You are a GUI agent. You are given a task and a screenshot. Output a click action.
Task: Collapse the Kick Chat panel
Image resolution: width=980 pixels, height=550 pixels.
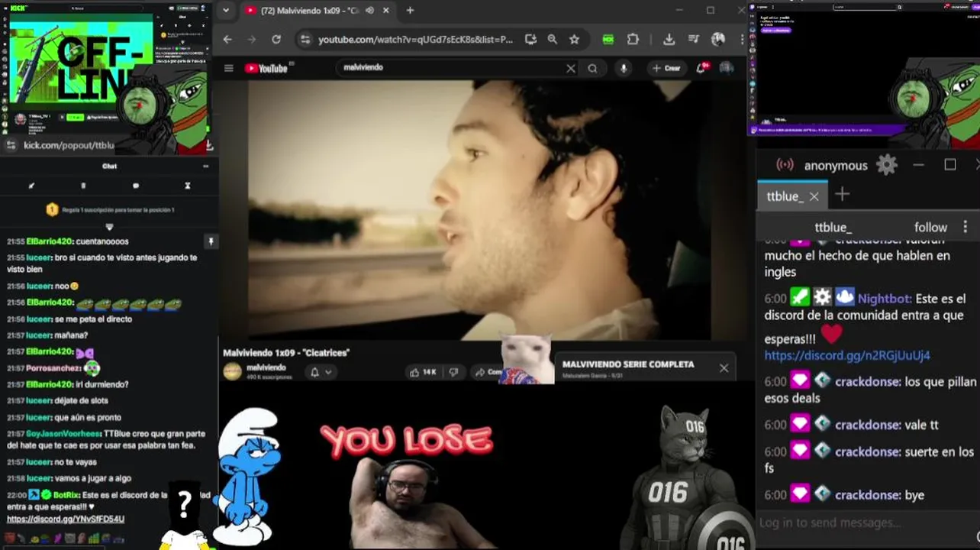[x=205, y=166]
